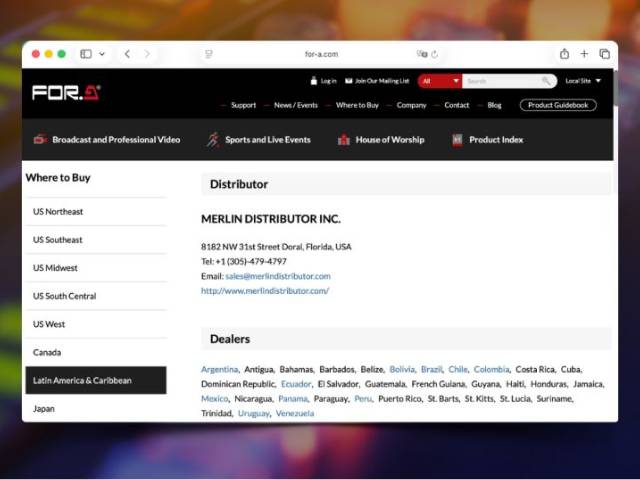Select Canada in sidebar

(x=96, y=352)
